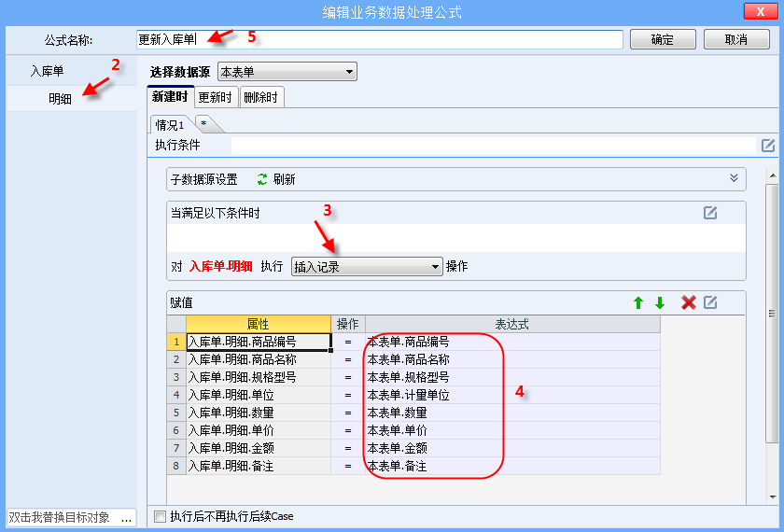This screenshot has width=784, height=532.
Task: Click the edit icon beside 执行条件
Action: (x=768, y=146)
